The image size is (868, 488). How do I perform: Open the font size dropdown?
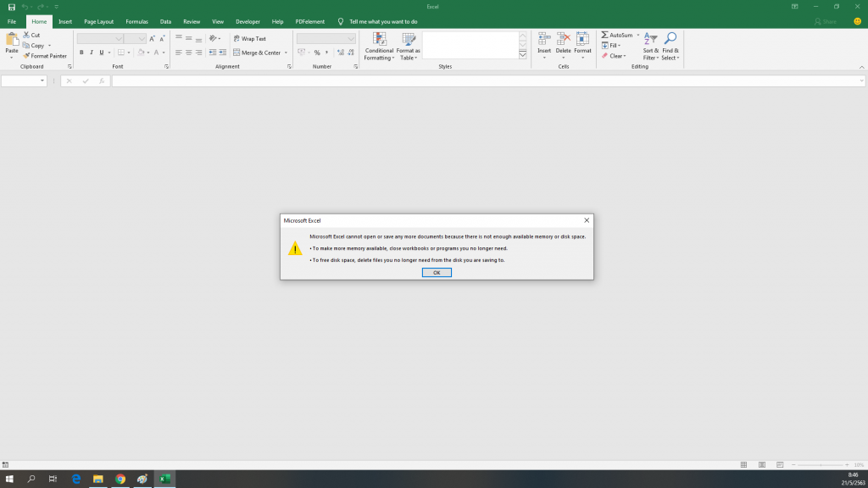click(x=141, y=38)
